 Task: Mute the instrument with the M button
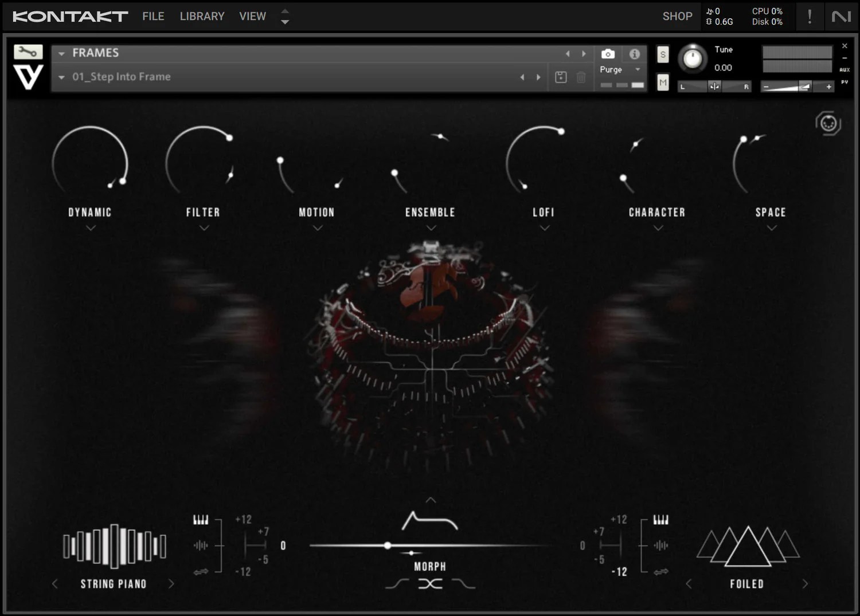coord(663,83)
